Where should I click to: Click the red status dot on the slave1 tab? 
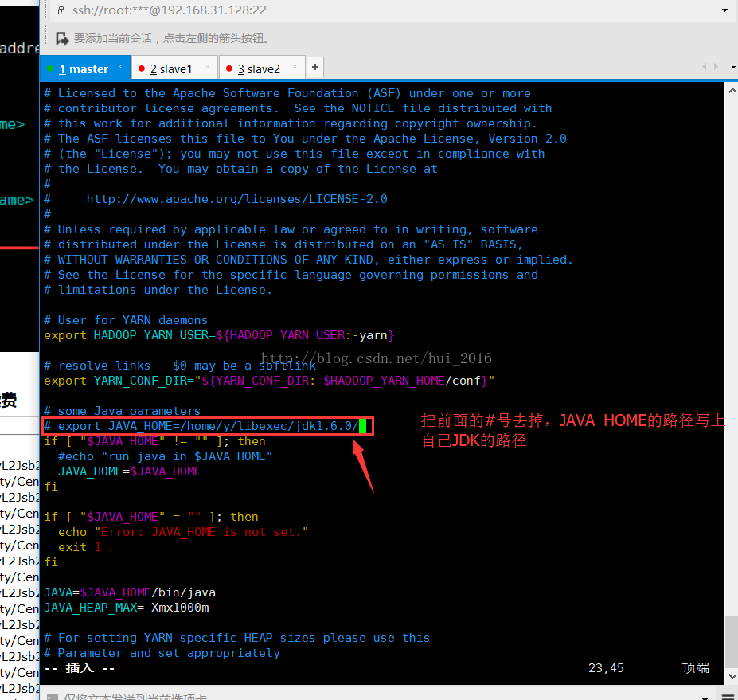(142, 68)
